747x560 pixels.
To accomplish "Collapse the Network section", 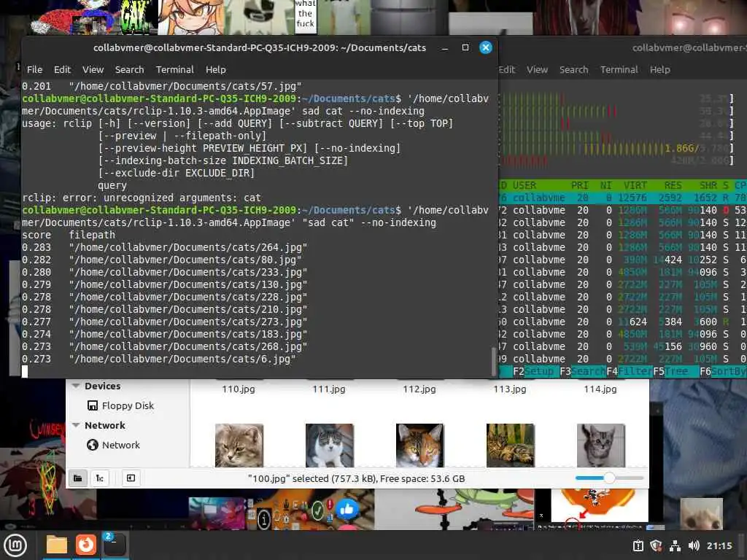I will 76,425.
